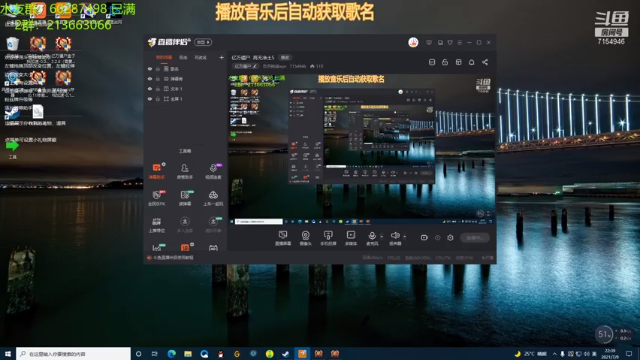640x360 pixels.
Task: Click the stream preview canvas
Action: pos(361,149)
